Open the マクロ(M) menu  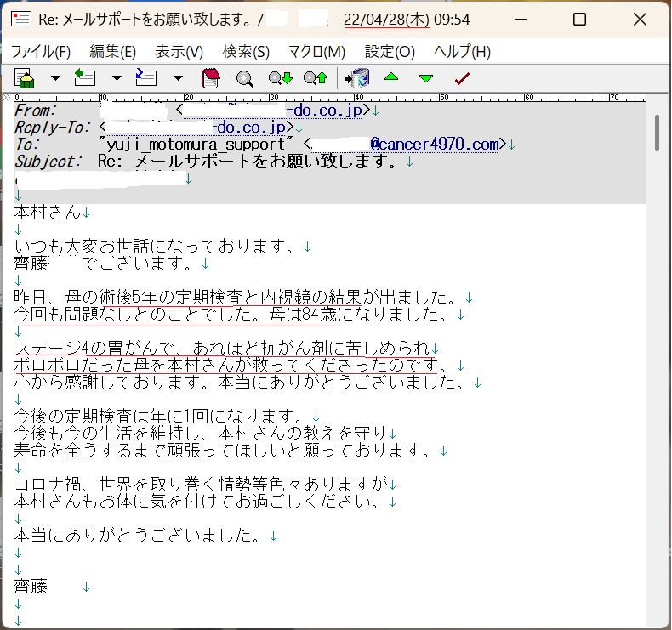point(316,51)
